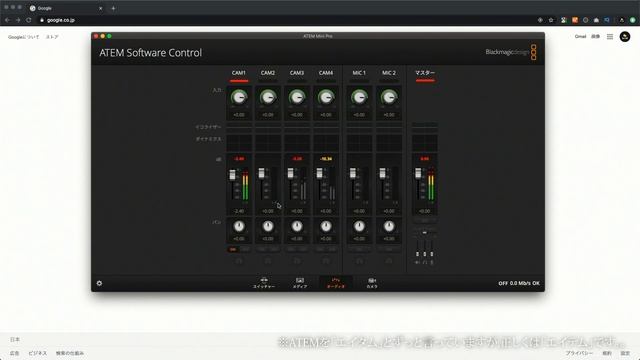The width and height of the screenshot is (640, 360).
Task: Click Chrome forward arrow
Action: click(18, 20)
